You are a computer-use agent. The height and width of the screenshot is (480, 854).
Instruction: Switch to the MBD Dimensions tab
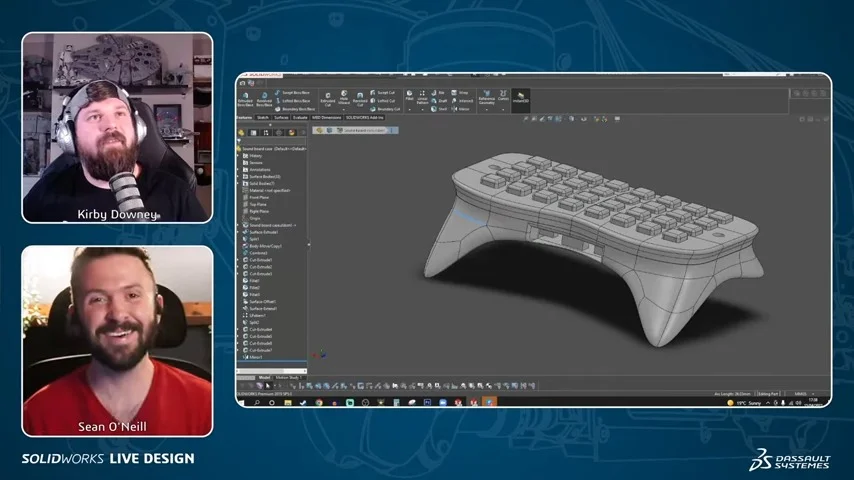(326, 118)
